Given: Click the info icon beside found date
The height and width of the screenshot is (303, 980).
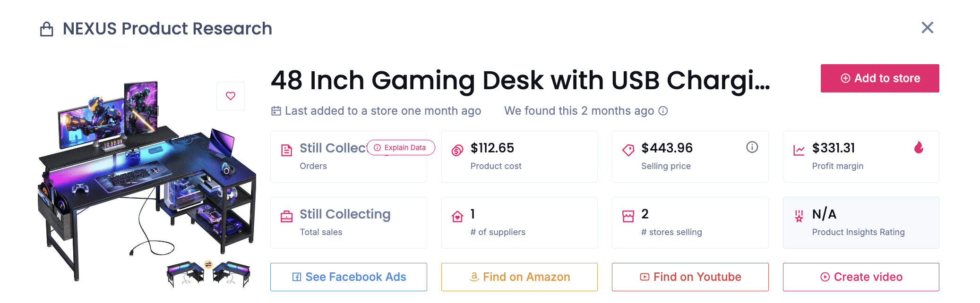Looking at the screenshot, I should coord(663,111).
